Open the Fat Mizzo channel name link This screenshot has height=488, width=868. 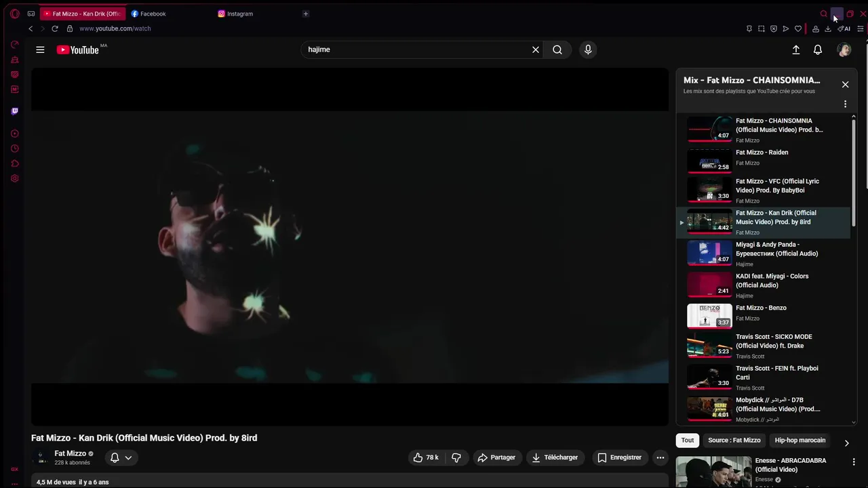coord(70,453)
